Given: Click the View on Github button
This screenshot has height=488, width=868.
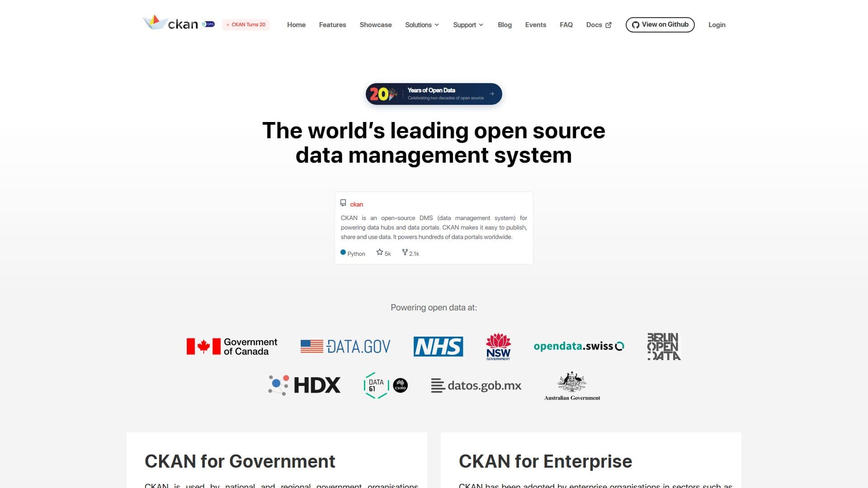Looking at the screenshot, I should [660, 25].
